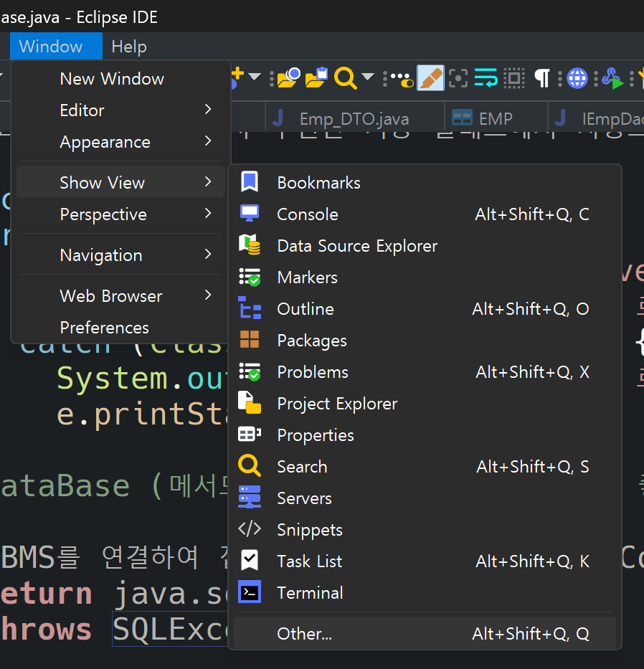Open dropdown arrow beside Search magnifier
The width and height of the screenshot is (644, 669).
(367, 77)
